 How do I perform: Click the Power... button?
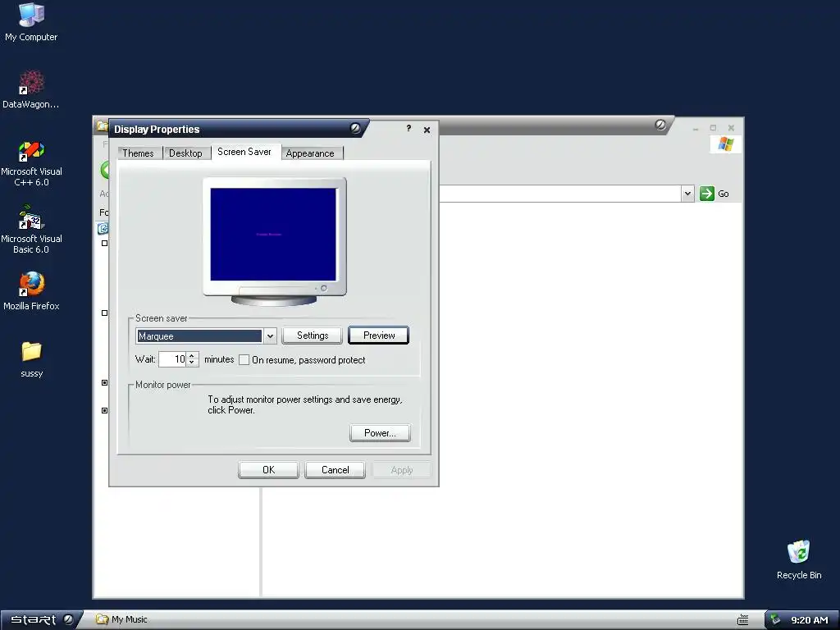[x=380, y=433]
